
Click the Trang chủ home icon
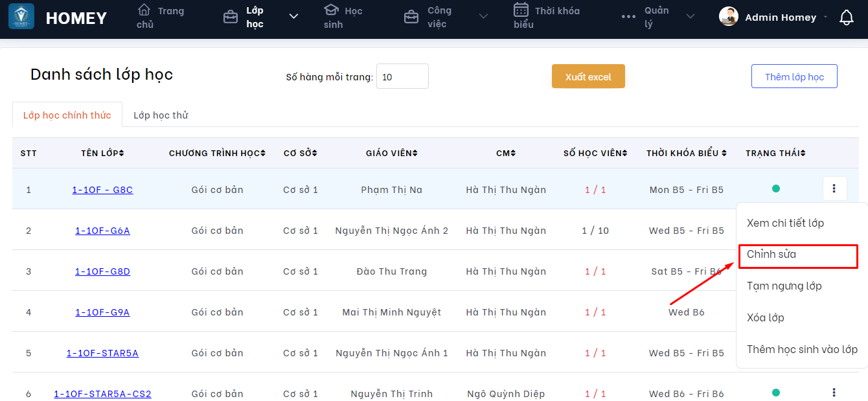(x=144, y=10)
